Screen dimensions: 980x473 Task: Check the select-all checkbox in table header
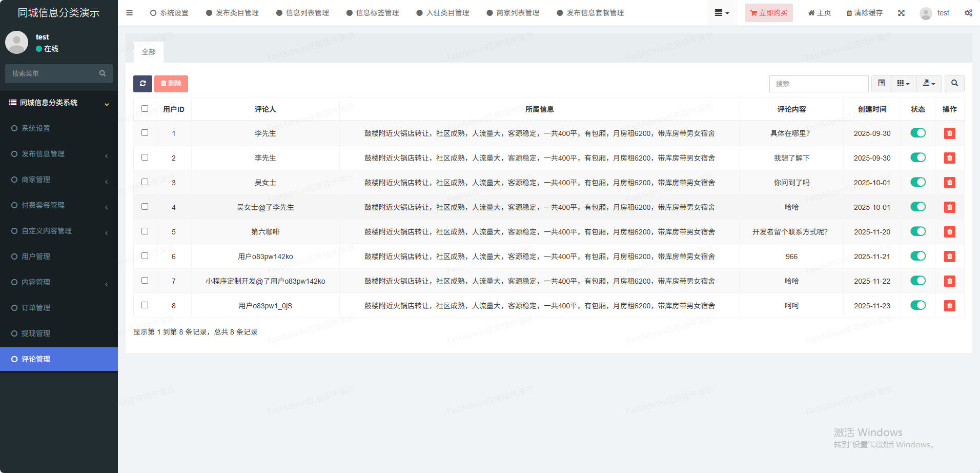coord(145,109)
